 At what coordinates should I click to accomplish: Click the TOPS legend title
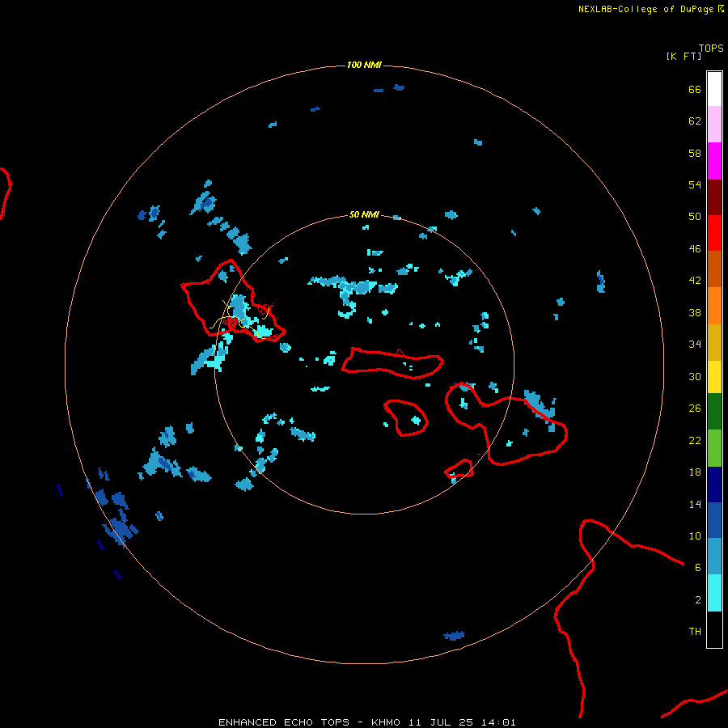[x=711, y=48]
